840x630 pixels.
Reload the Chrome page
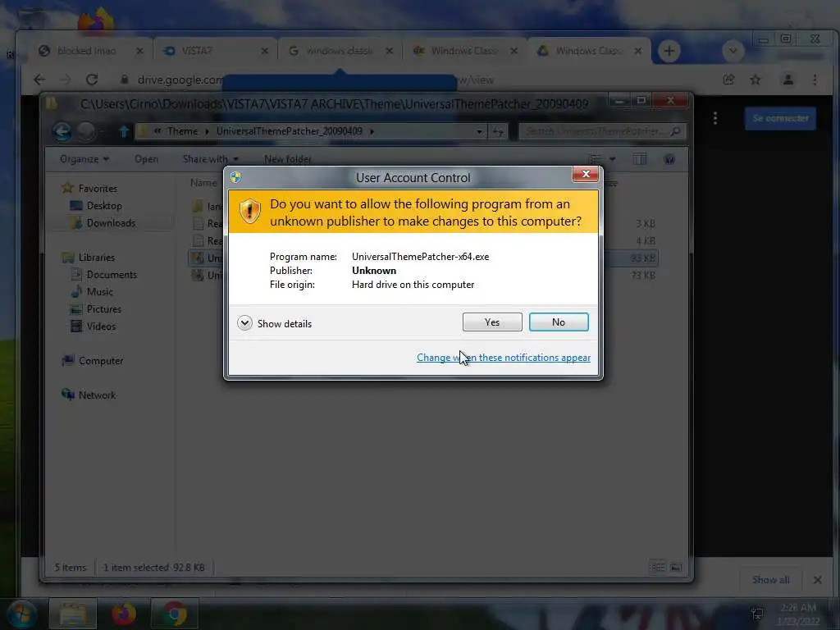[x=92, y=80]
